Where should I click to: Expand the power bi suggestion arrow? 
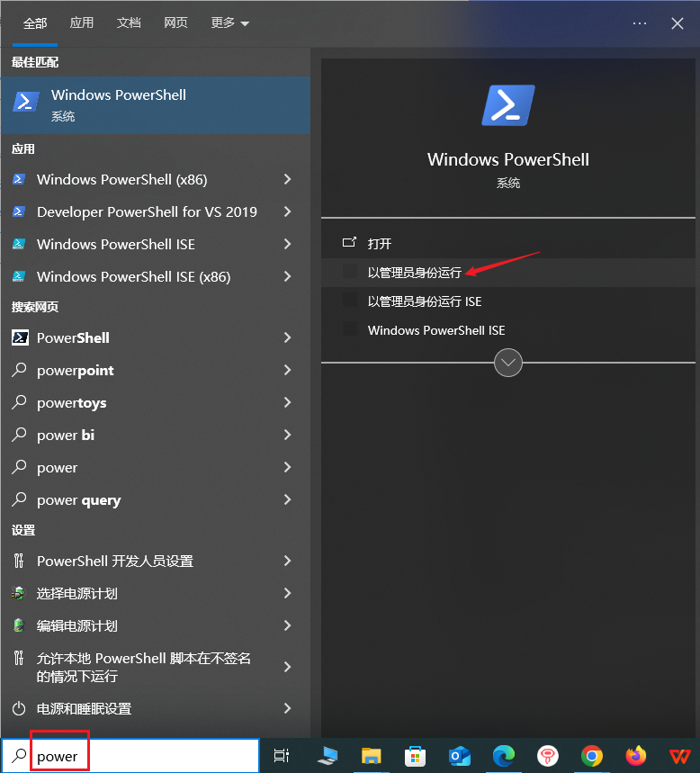(287, 435)
